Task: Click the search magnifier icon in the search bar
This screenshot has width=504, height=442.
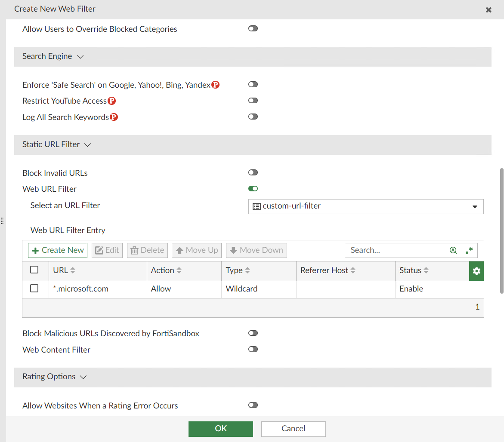Action: [453, 250]
